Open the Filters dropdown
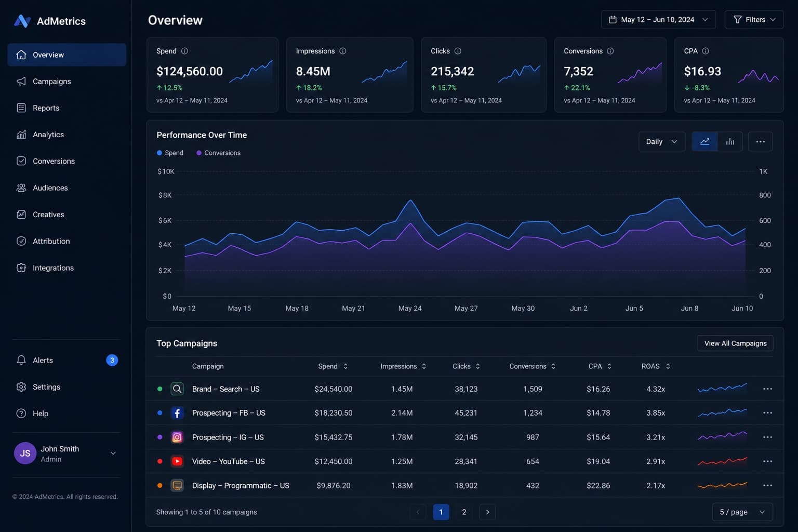Image resolution: width=798 pixels, height=532 pixels. coord(754,20)
